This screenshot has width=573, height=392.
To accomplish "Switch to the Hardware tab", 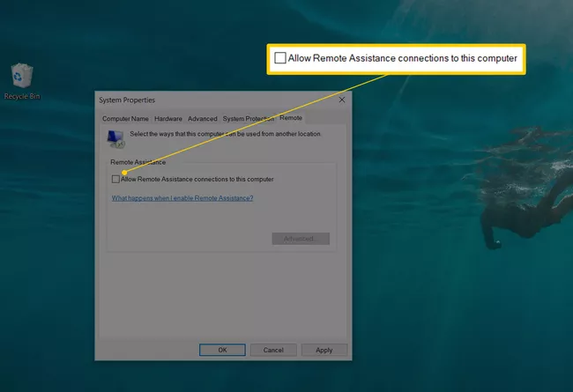I will click(168, 119).
